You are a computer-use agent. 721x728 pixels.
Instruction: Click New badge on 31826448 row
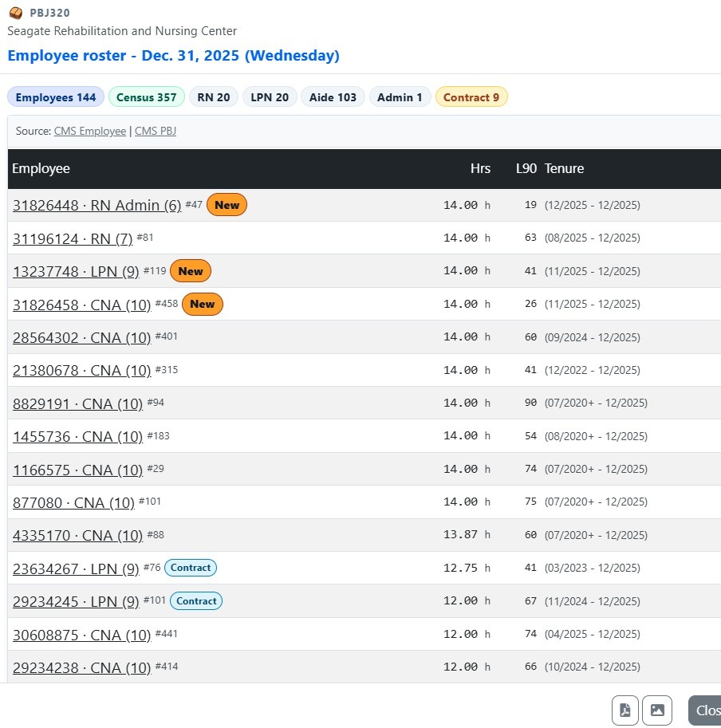pyautogui.click(x=227, y=205)
